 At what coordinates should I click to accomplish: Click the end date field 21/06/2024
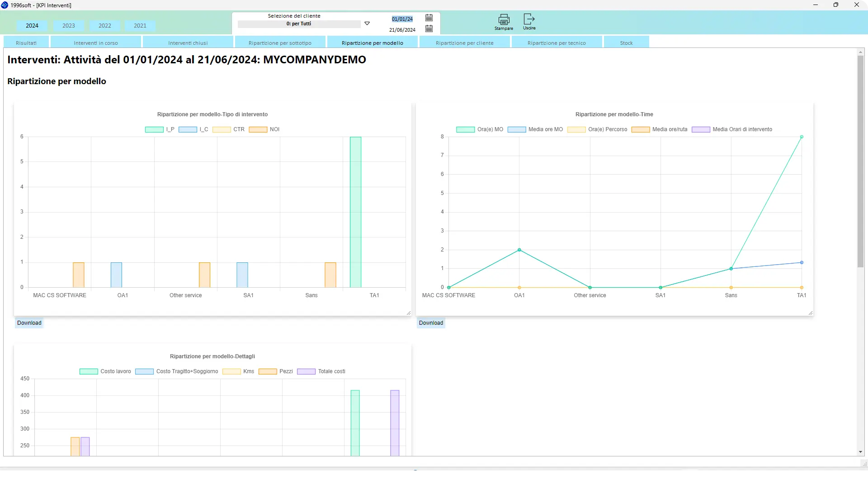pos(402,30)
